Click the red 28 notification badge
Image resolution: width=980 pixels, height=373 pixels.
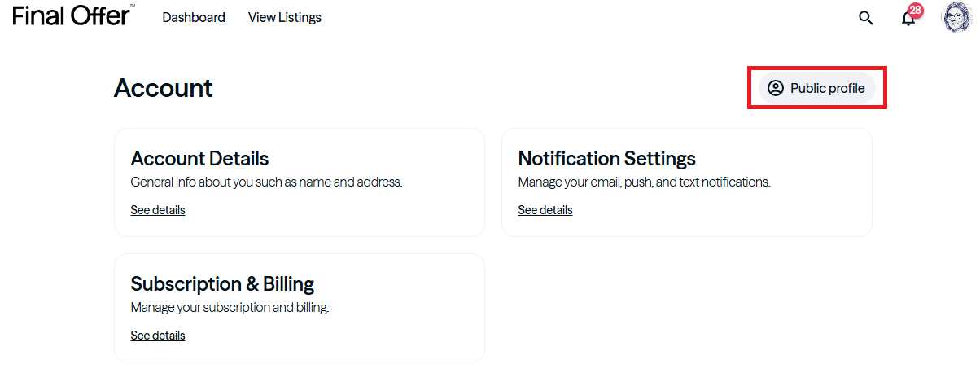916,11
